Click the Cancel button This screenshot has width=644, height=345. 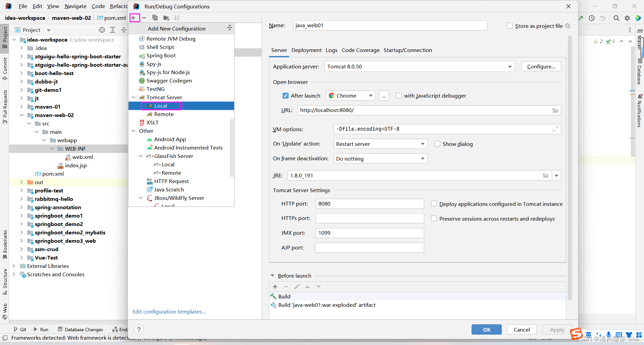coord(522,330)
